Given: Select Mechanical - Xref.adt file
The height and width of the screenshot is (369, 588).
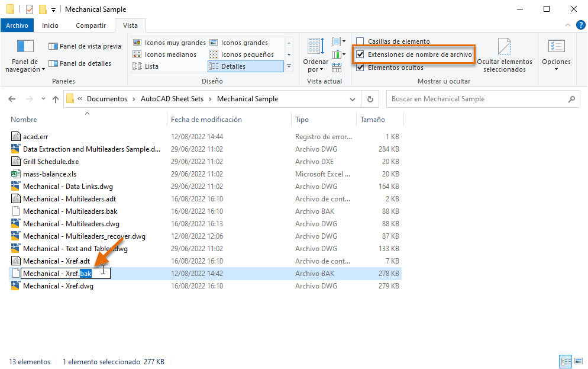Looking at the screenshot, I should pyautogui.click(x=57, y=261).
